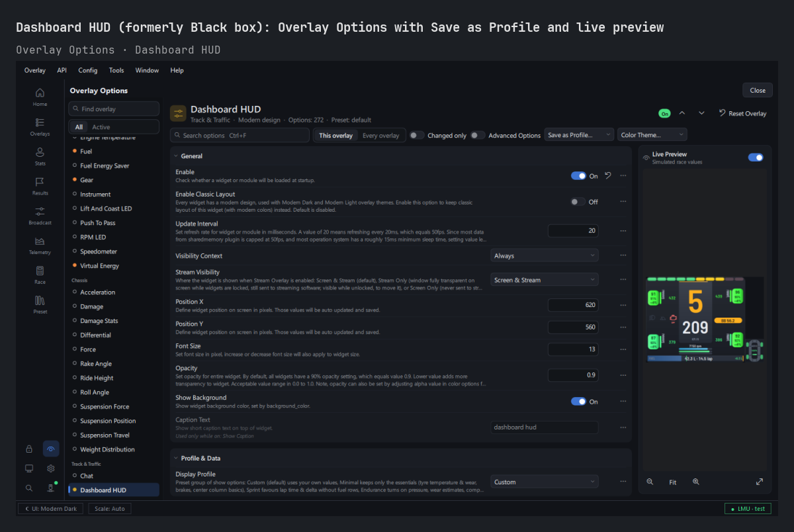
Task: Open UI: Modern Dark theme selector
Action: pyautogui.click(x=50, y=509)
